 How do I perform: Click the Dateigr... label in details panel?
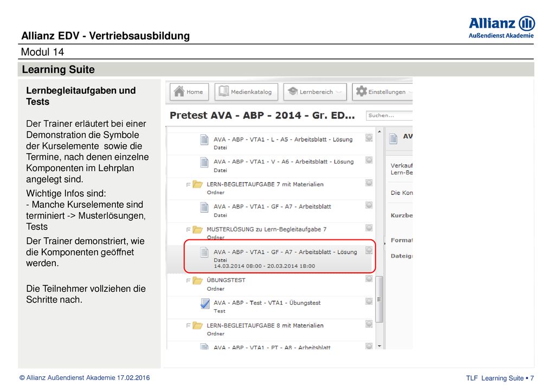click(x=402, y=256)
